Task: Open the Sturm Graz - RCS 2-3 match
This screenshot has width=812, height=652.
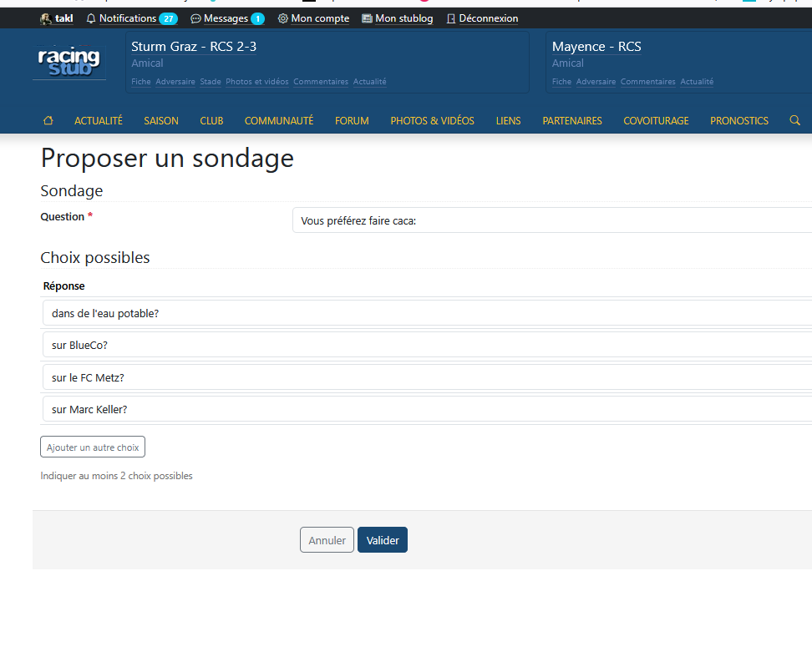Action: pos(194,47)
